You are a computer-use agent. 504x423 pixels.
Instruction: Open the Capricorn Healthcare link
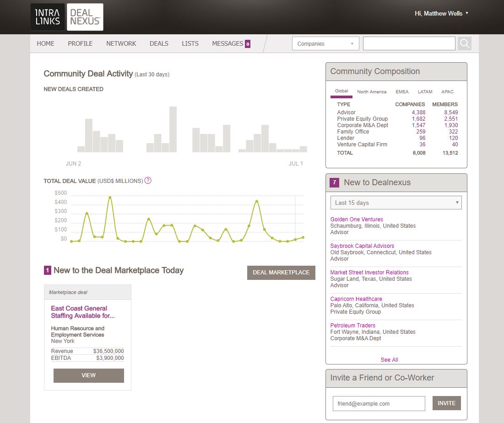coord(356,299)
